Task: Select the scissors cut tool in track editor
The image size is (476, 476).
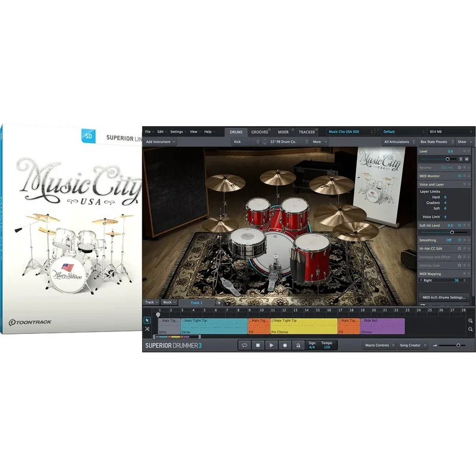Action: (147, 329)
